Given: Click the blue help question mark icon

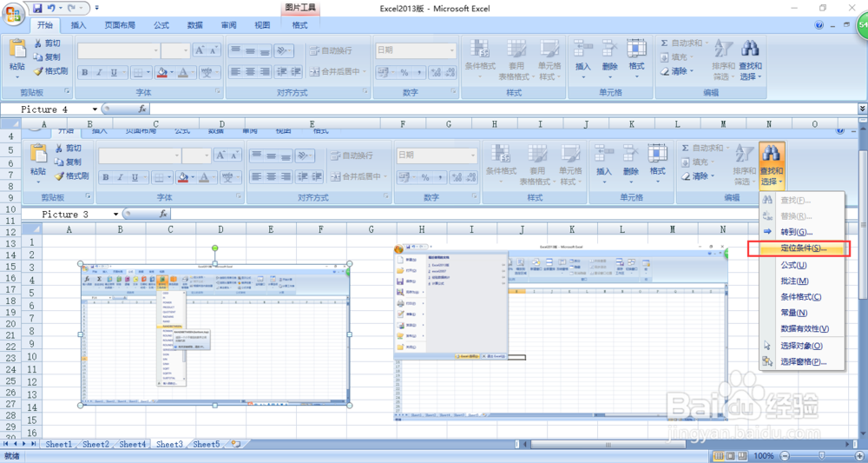Looking at the screenshot, I should [819, 25].
